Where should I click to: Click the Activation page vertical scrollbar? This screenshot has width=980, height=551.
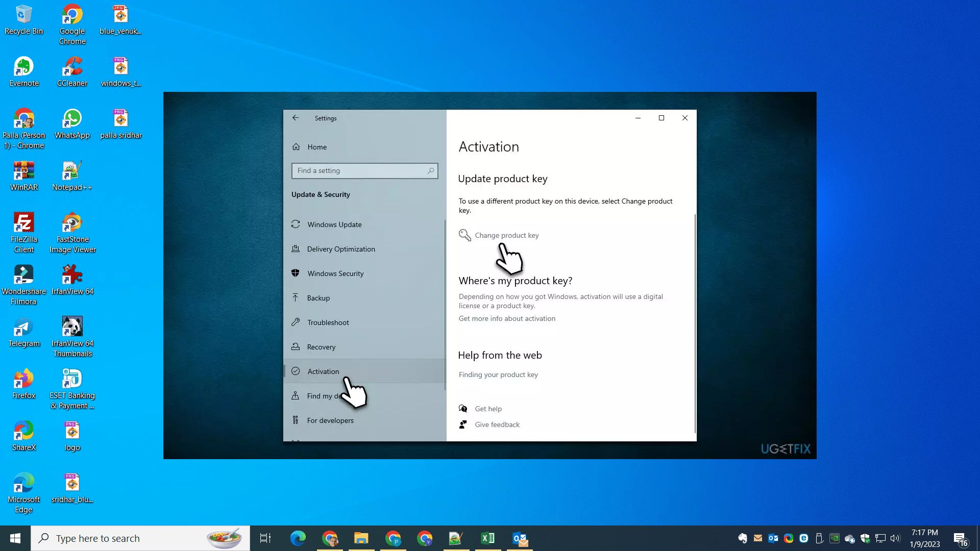pyautogui.click(x=695, y=323)
